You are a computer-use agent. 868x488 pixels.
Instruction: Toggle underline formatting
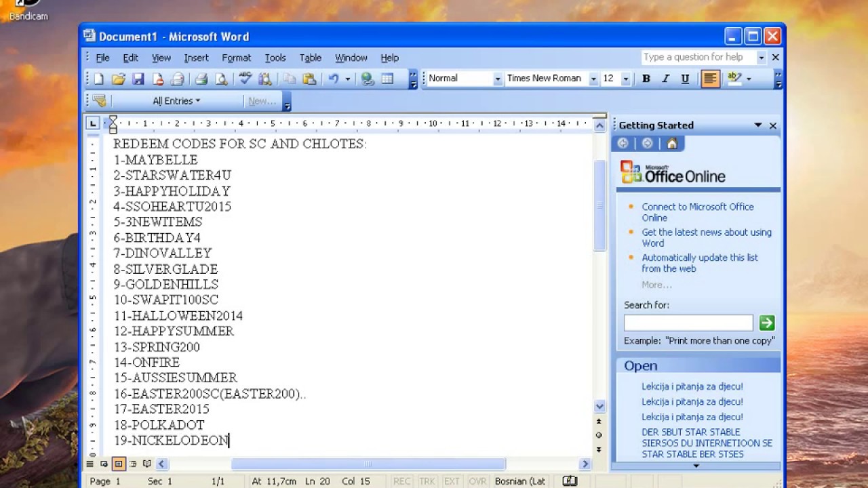[x=686, y=79]
